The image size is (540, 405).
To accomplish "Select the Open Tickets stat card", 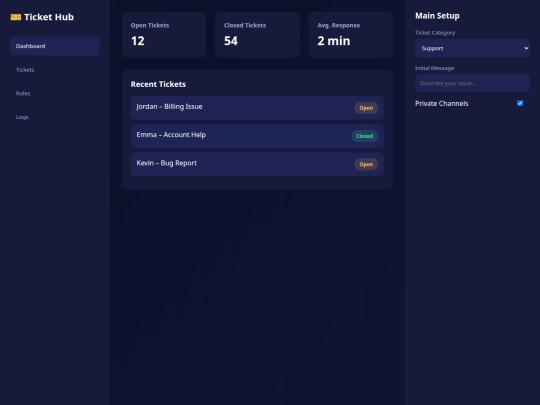I will pyautogui.click(x=164, y=35).
